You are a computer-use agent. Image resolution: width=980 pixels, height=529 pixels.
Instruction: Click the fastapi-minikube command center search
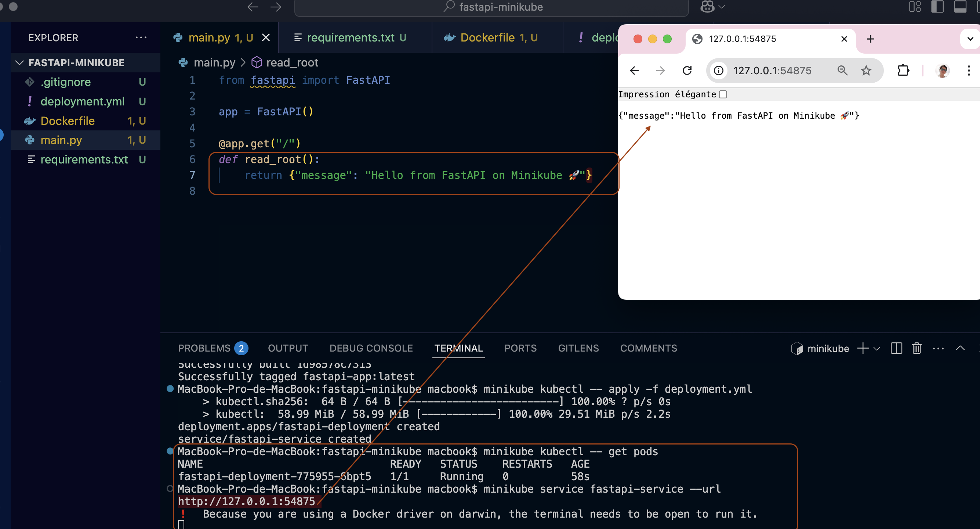[x=491, y=7]
